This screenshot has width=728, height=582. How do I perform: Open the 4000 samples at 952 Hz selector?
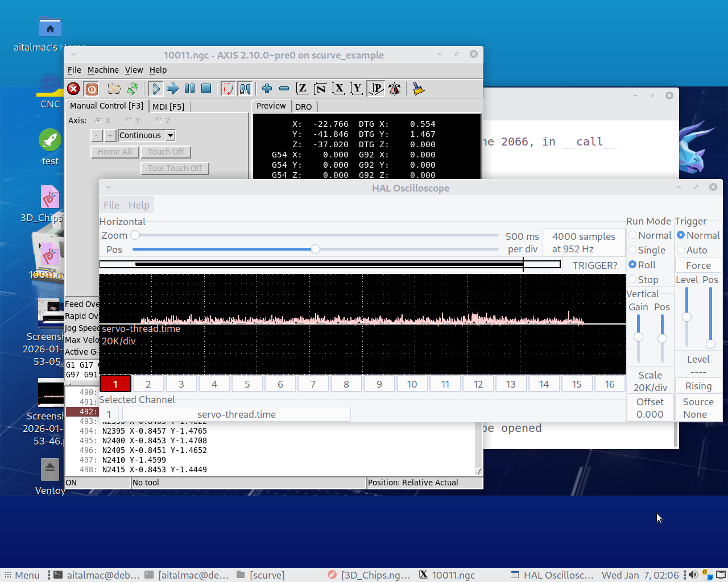[584, 243]
